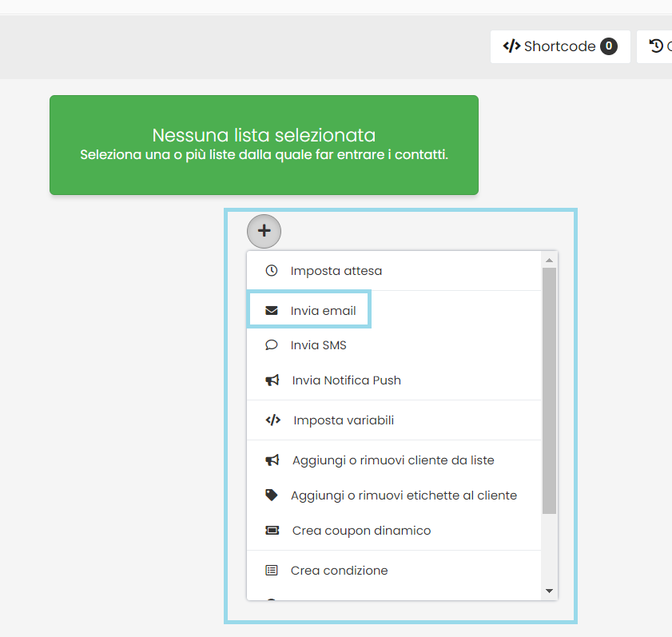Click the Shortcode counter badge

tap(609, 46)
